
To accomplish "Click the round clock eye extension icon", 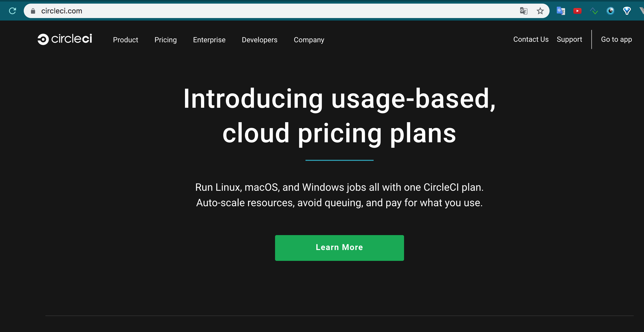I will (610, 11).
